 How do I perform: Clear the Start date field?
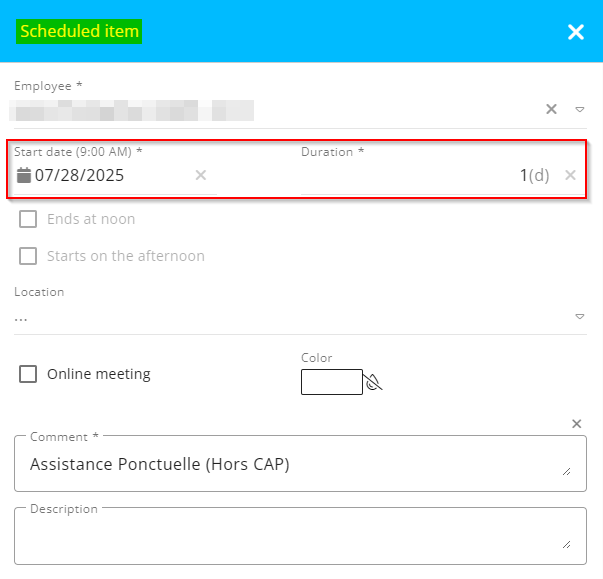(201, 175)
